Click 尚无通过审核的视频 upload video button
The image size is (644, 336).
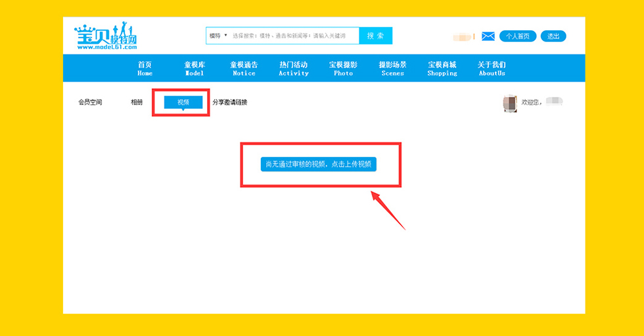click(x=318, y=164)
